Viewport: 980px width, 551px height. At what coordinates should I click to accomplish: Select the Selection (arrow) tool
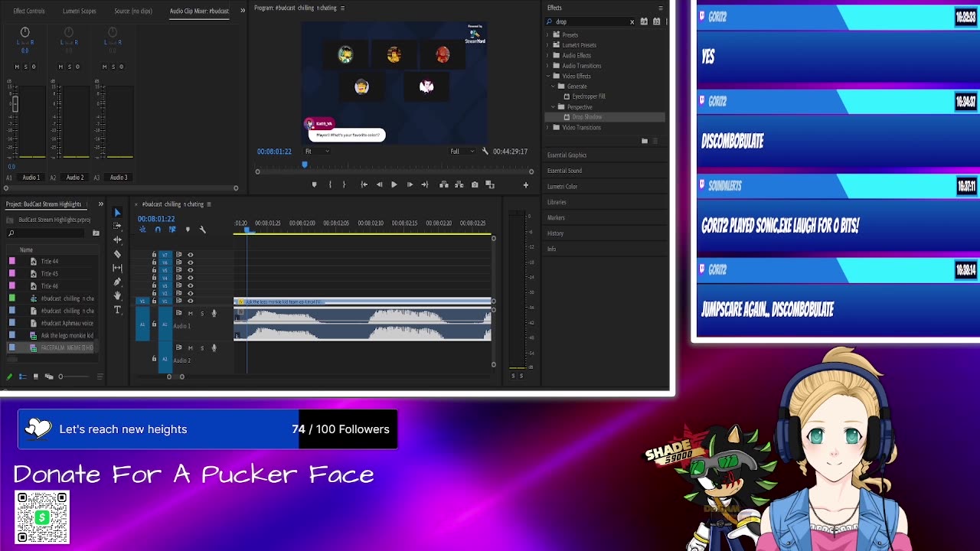point(117,213)
